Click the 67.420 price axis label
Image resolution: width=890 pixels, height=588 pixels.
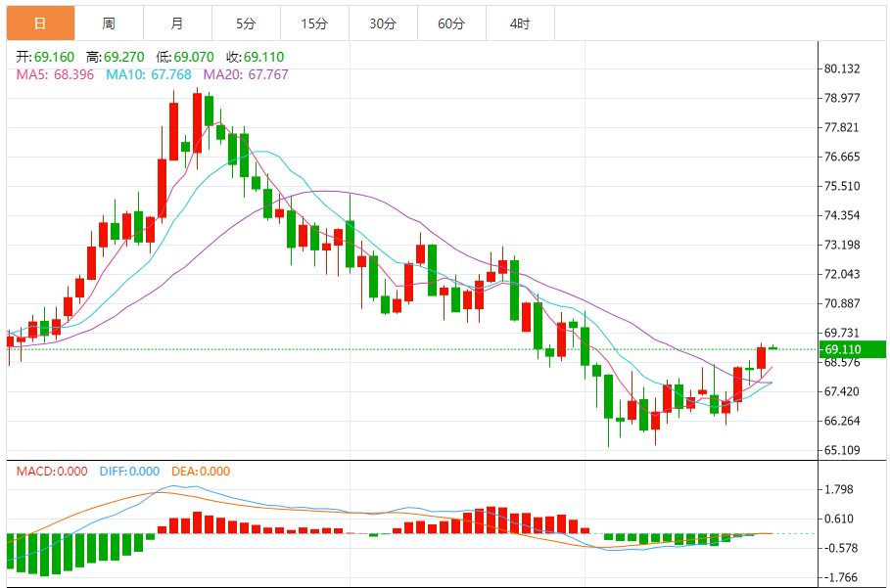pyautogui.click(x=842, y=391)
